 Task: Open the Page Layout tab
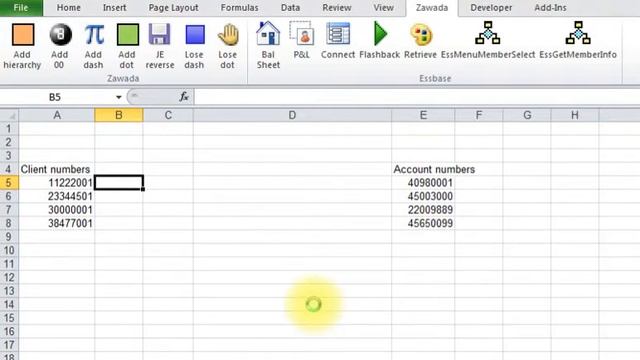pyautogui.click(x=173, y=8)
